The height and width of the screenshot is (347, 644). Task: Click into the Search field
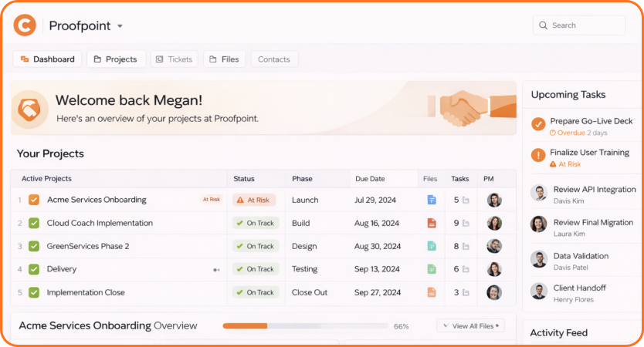click(585, 25)
